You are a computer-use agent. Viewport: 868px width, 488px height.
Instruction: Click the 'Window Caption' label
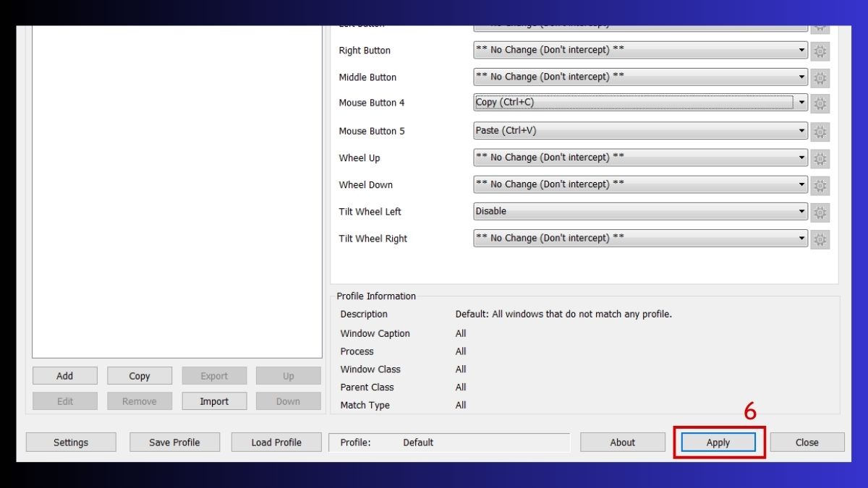(375, 334)
